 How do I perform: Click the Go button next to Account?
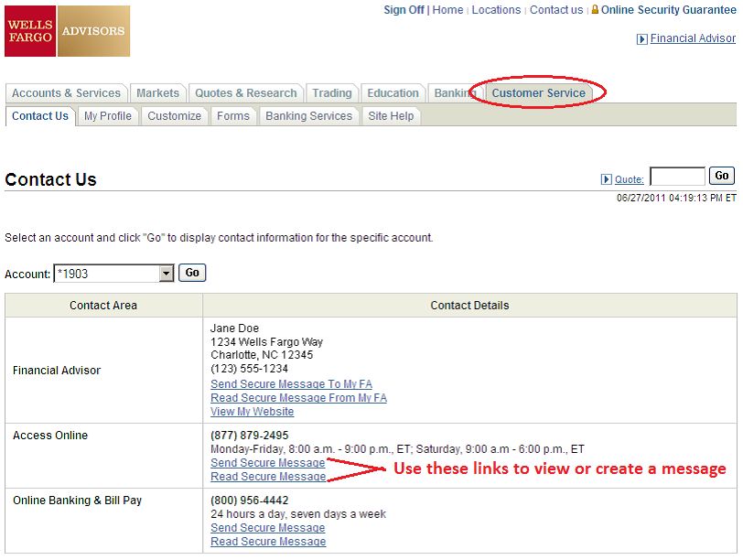(x=192, y=273)
